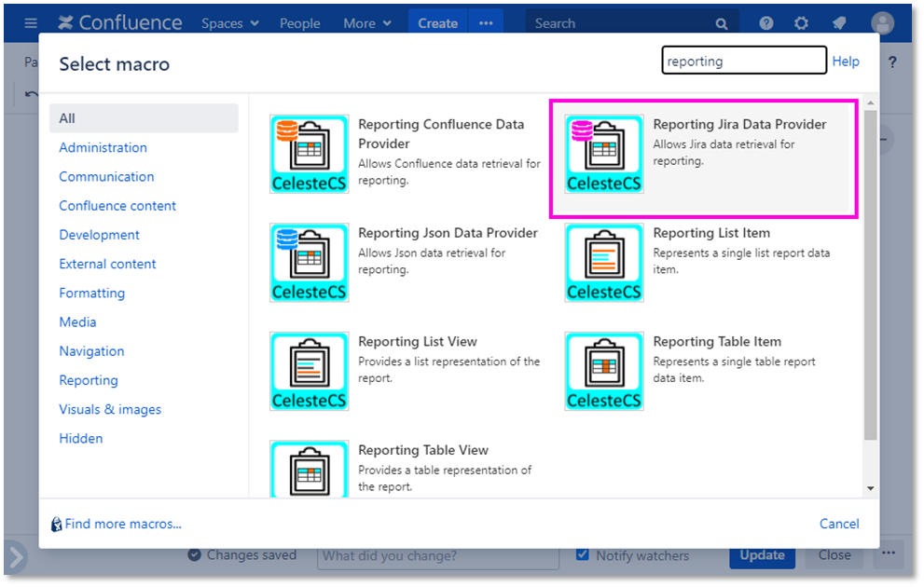Select the Reporting Jira Data Provider icon
The height and width of the screenshot is (587, 924).
tap(604, 154)
